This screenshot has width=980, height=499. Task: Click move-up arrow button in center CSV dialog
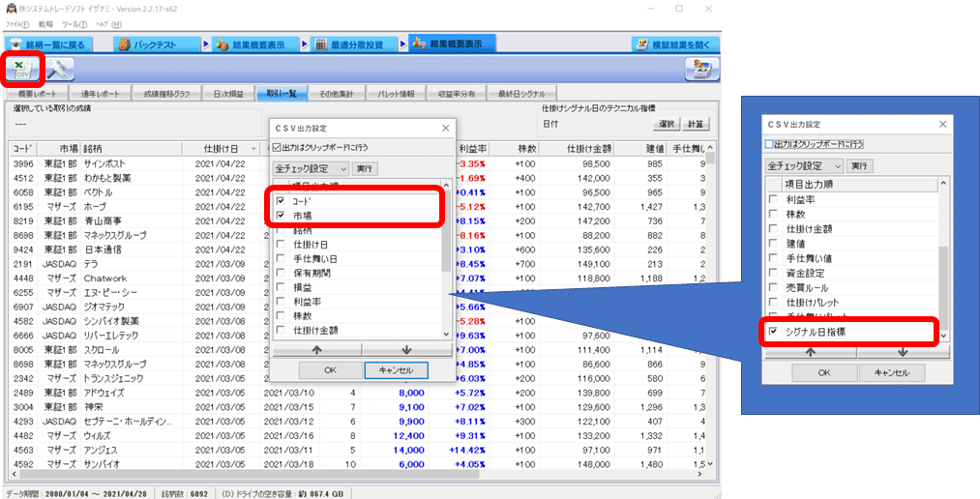click(x=317, y=350)
